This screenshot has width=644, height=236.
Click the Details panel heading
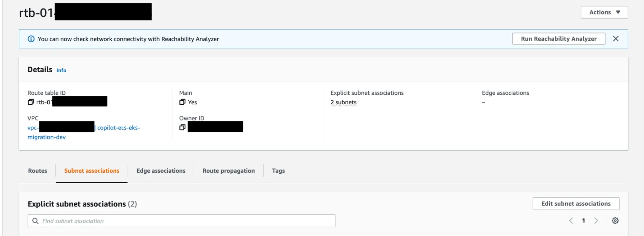click(x=40, y=70)
